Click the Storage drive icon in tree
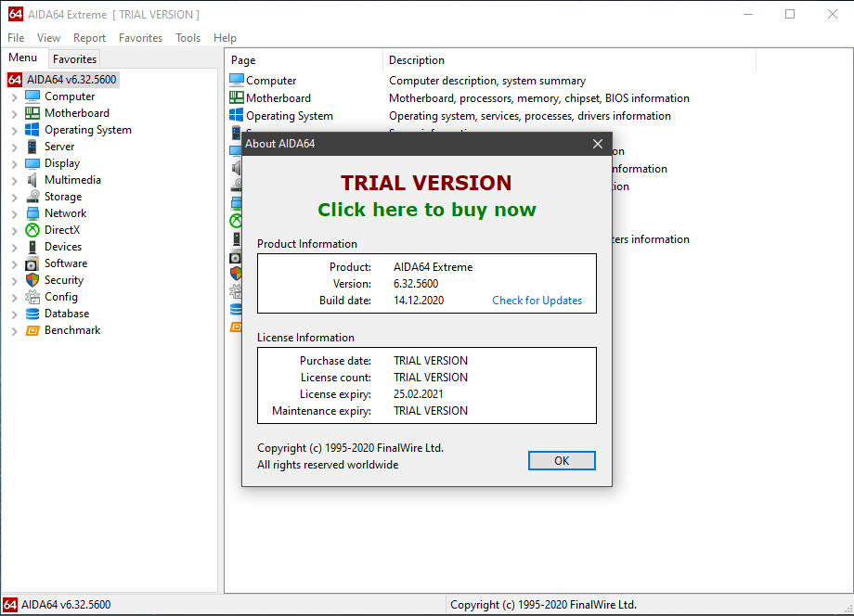This screenshot has width=854, height=616. 32,197
